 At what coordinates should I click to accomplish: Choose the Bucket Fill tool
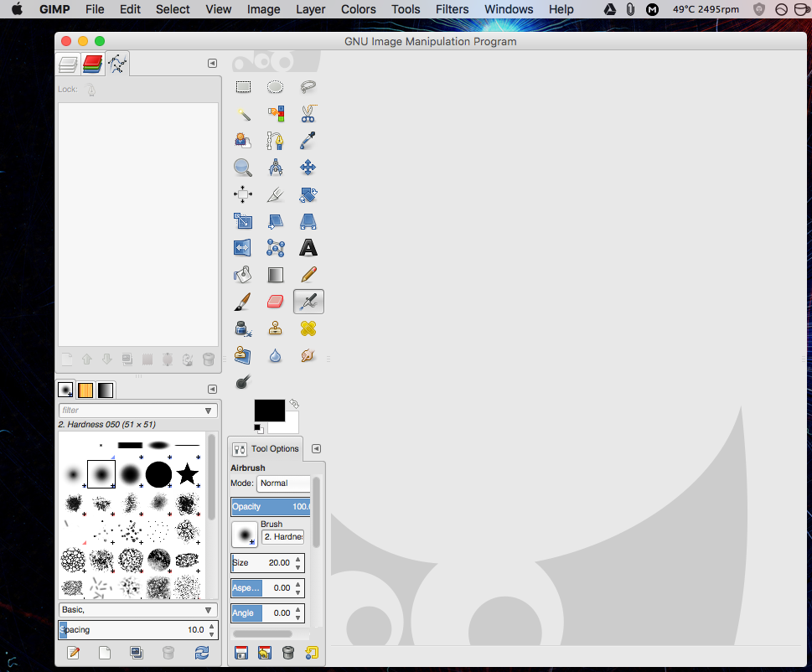tap(243, 275)
